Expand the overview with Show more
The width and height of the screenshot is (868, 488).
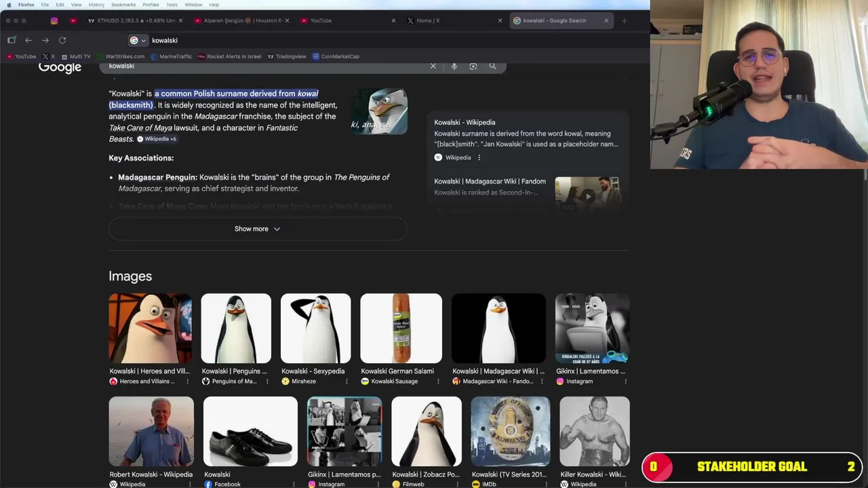pos(258,229)
